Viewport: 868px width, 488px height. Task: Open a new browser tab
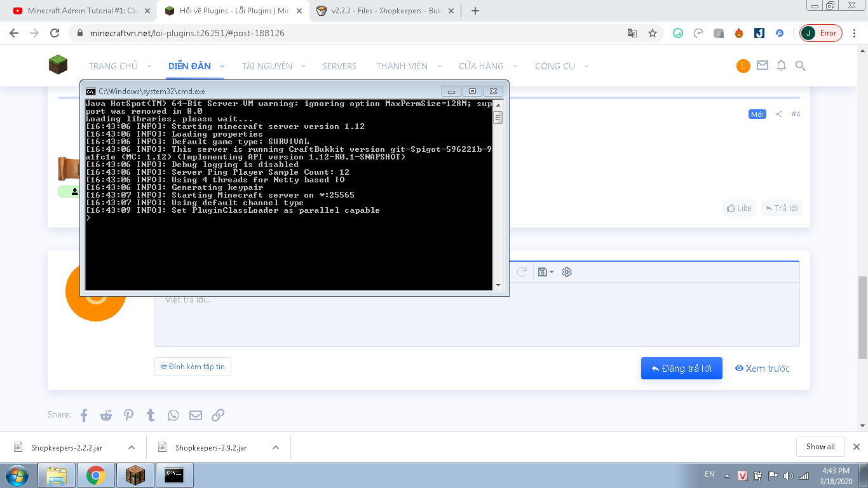click(x=475, y=11)
